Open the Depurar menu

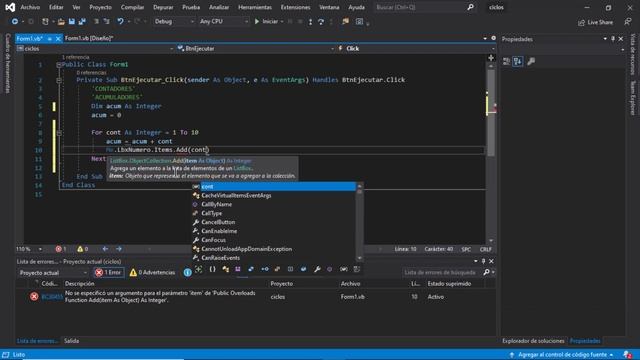(163, 7)
